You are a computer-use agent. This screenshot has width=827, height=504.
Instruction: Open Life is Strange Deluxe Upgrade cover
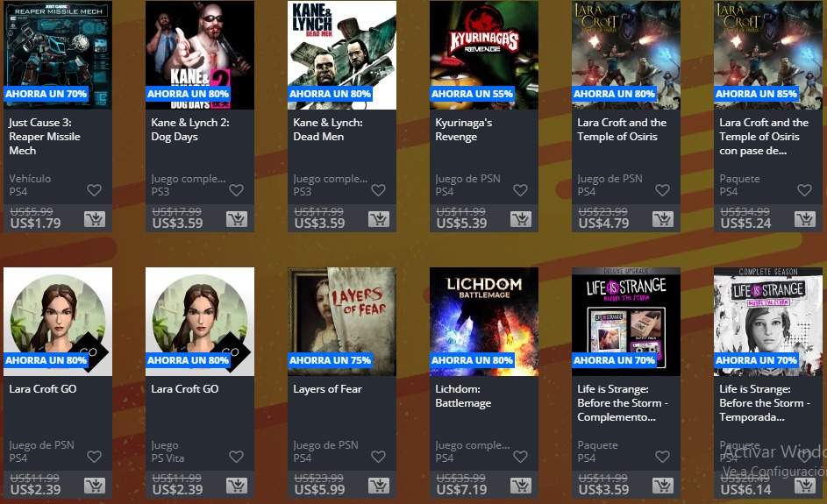[x=626, y=322]
